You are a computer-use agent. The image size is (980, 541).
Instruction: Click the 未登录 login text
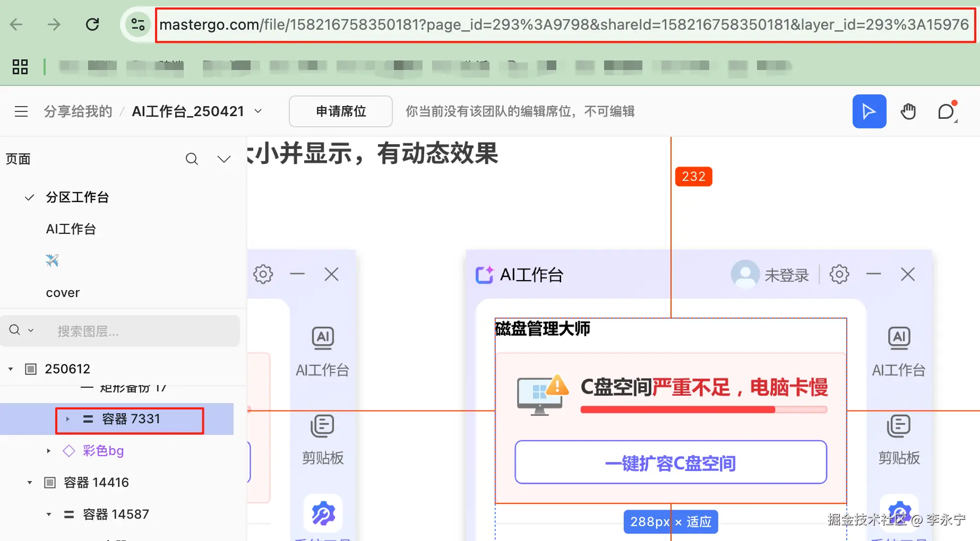tap(787, 275)
